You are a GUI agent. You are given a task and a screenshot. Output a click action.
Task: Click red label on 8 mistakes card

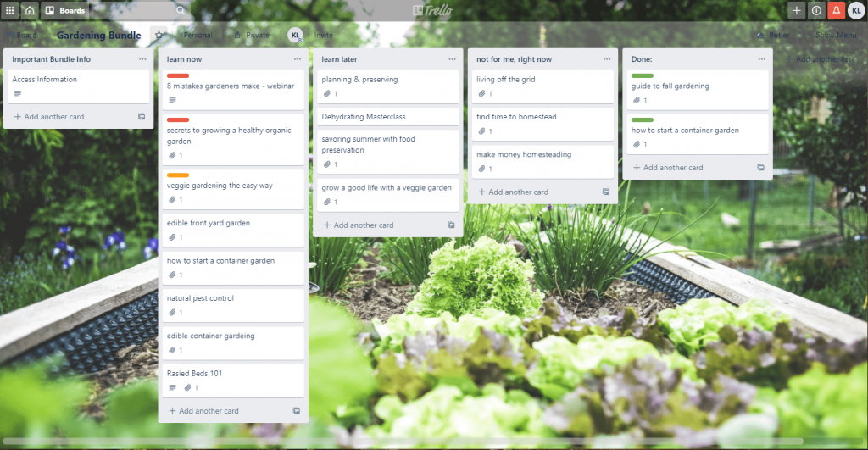tap(178, 75)
